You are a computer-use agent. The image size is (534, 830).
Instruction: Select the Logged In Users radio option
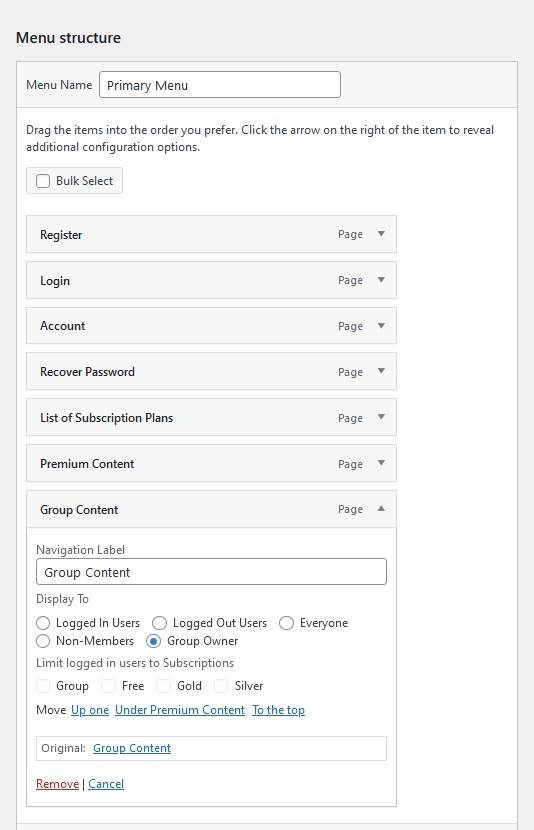[43, 623]
